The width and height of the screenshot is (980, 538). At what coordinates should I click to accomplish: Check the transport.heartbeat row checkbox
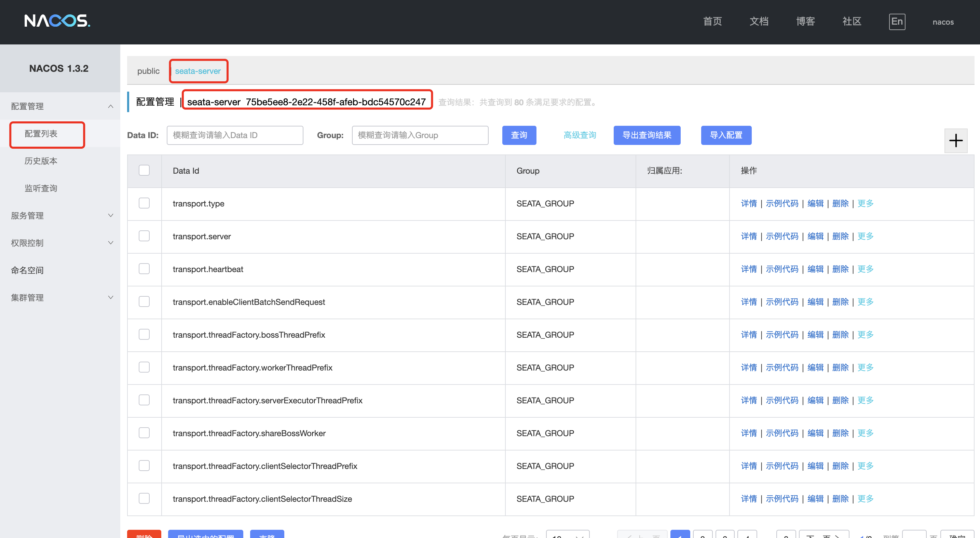(144, 269)
